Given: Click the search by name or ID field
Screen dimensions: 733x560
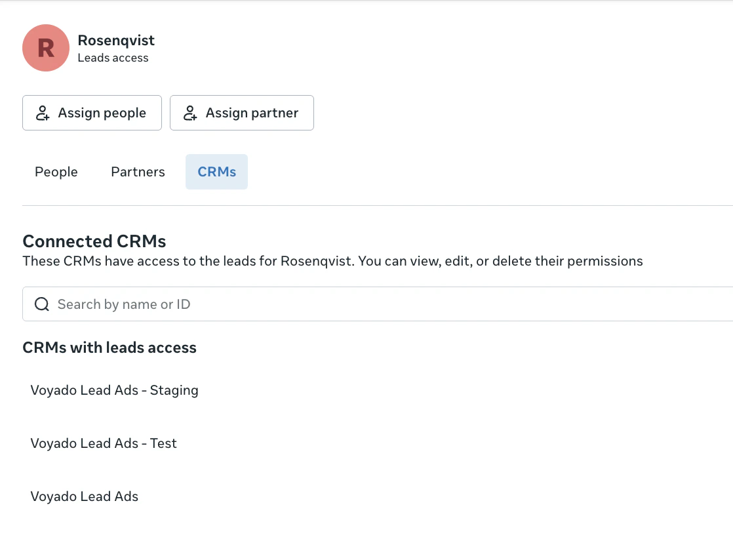Looking at the screenshot, I should pyautogui.click(x=197, y=304).
